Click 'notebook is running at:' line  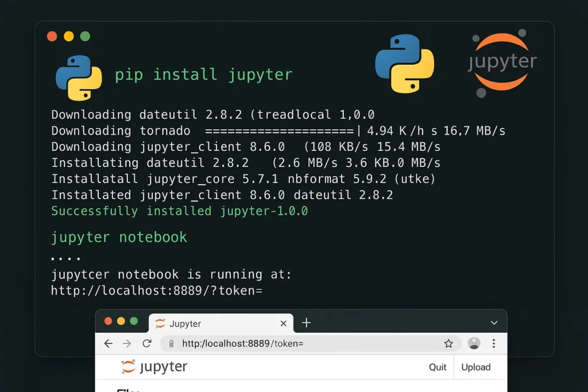tap(171, 275)
